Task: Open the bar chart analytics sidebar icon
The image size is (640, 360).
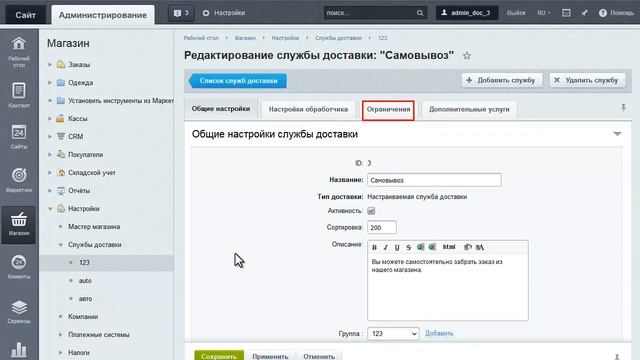Action: pos(19,350)
